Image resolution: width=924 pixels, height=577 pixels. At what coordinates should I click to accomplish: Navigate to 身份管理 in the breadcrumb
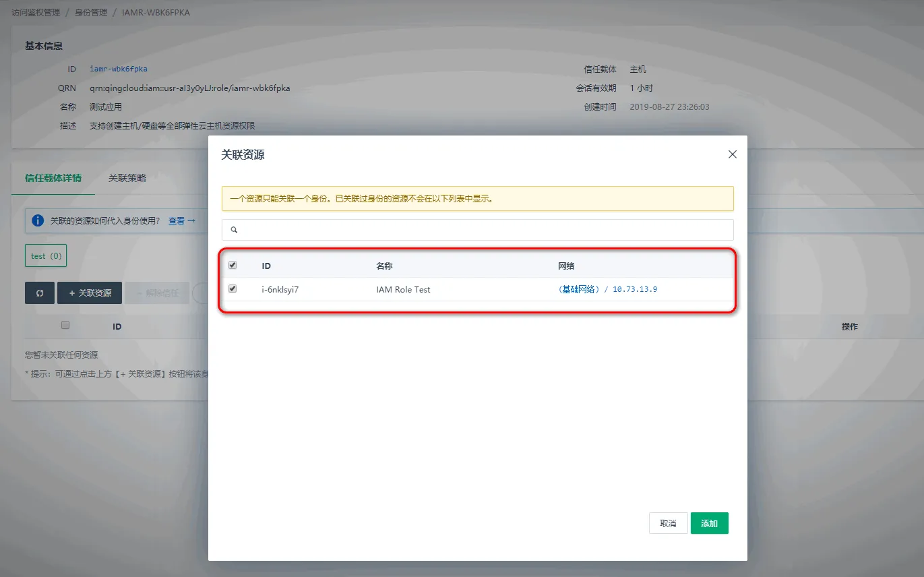point(91,12)
